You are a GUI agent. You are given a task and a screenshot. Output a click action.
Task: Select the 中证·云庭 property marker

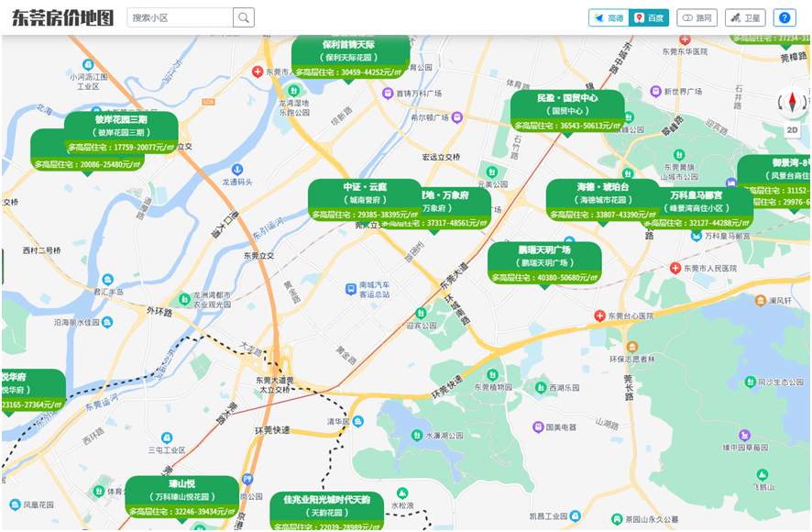click(365, 200)
